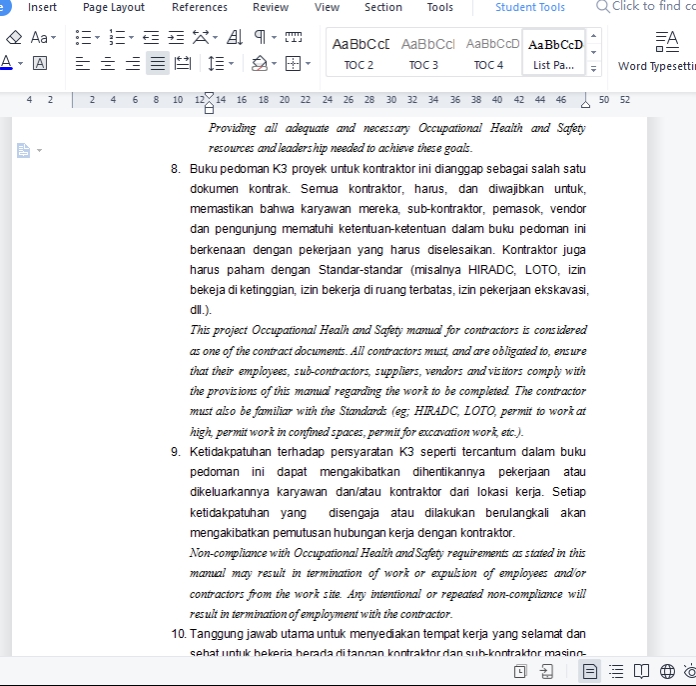Viewport: 696px width, 686px height.
Task: Click the document outline icon in margin
Action: pyautogui.click(x=24, y=150)
